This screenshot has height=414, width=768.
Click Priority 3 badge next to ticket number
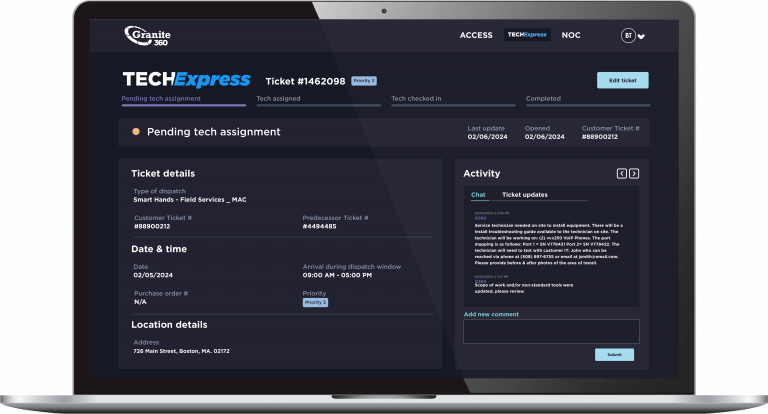(364, 81)
